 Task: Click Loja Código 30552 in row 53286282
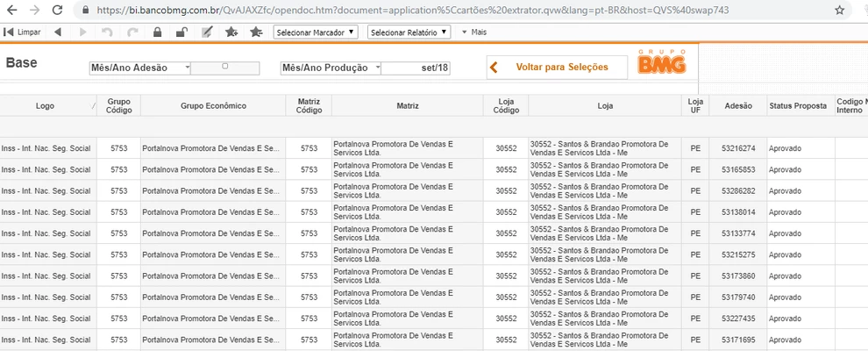click(506, 191)
